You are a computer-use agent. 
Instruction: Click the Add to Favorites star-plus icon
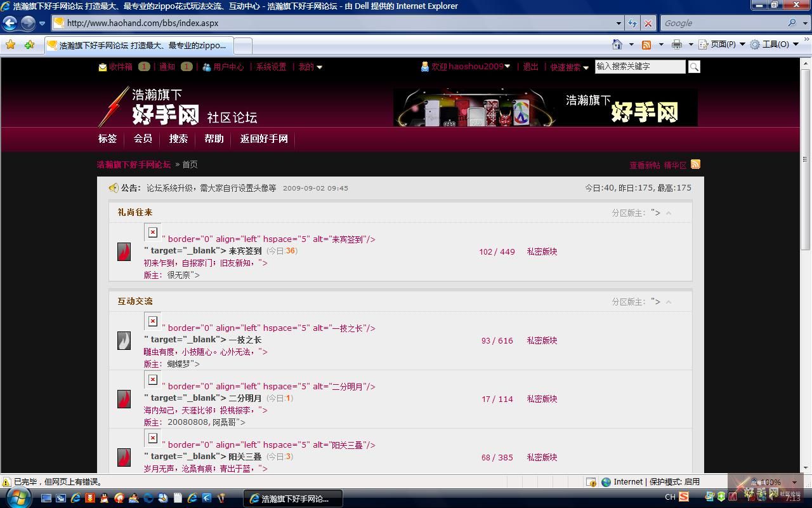click(29, 44)
